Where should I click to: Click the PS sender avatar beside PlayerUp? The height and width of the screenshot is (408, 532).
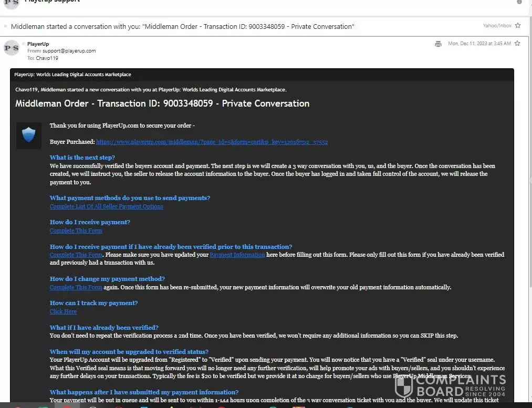tap(12, 48)
